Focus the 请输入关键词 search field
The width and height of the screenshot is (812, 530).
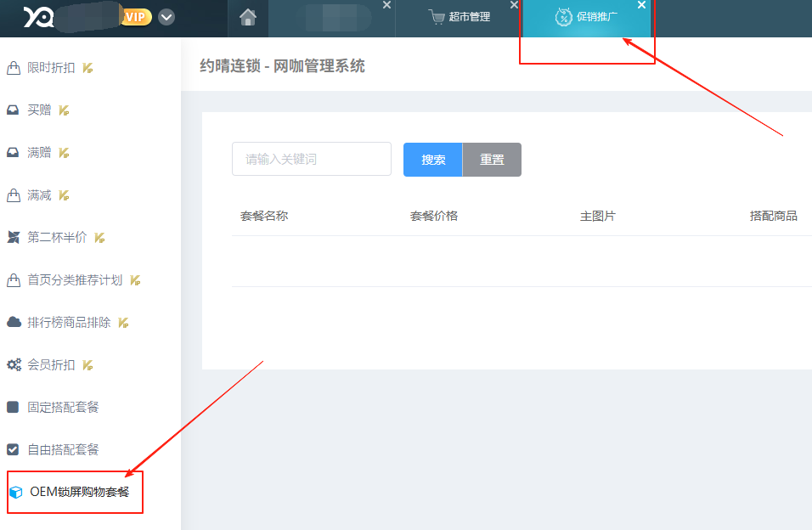click(312, 159)
